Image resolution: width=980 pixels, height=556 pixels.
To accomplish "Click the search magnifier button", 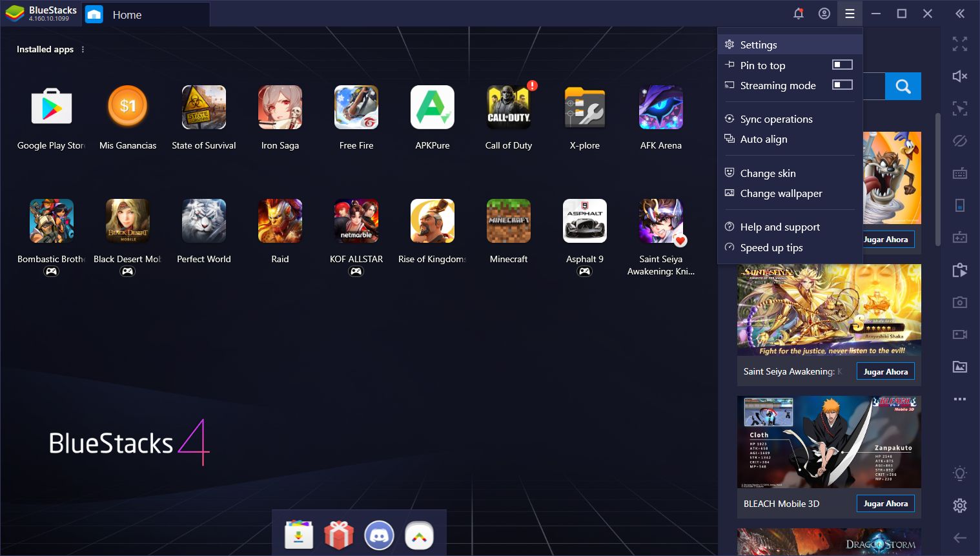I will pyautogui.click(x=903, y=86).
